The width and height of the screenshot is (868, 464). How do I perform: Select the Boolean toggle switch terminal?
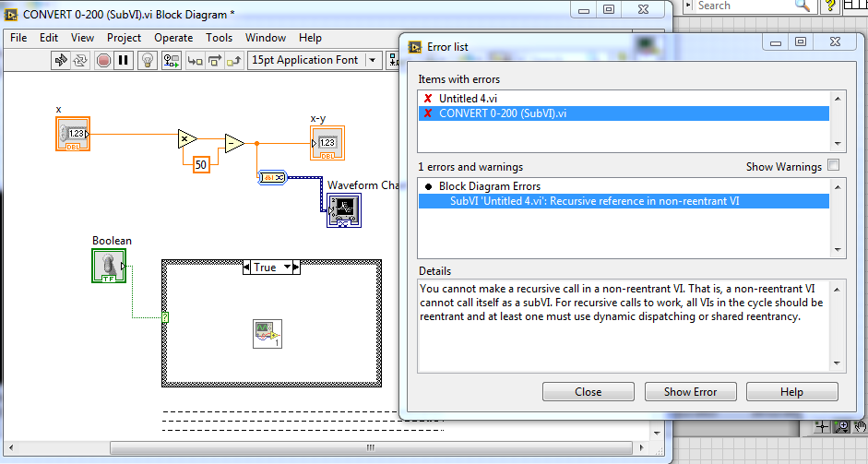point(109,266)
